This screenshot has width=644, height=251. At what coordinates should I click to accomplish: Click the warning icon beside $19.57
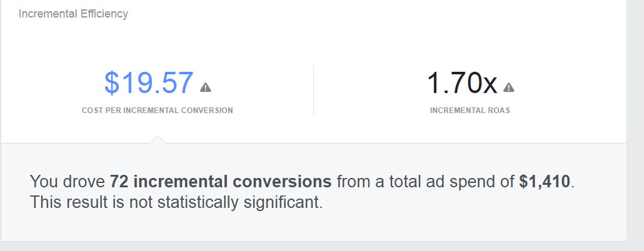pos(205,87)
